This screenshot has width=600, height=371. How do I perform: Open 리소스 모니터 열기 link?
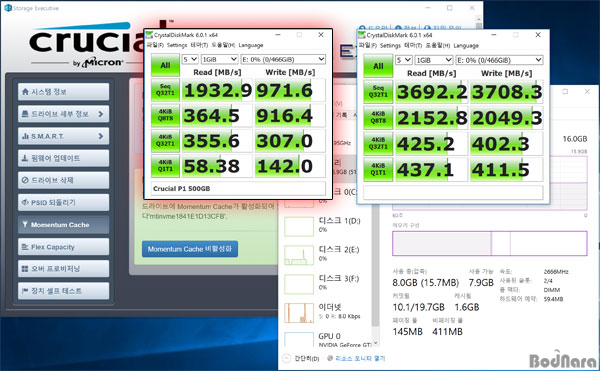tap(360, 358)
